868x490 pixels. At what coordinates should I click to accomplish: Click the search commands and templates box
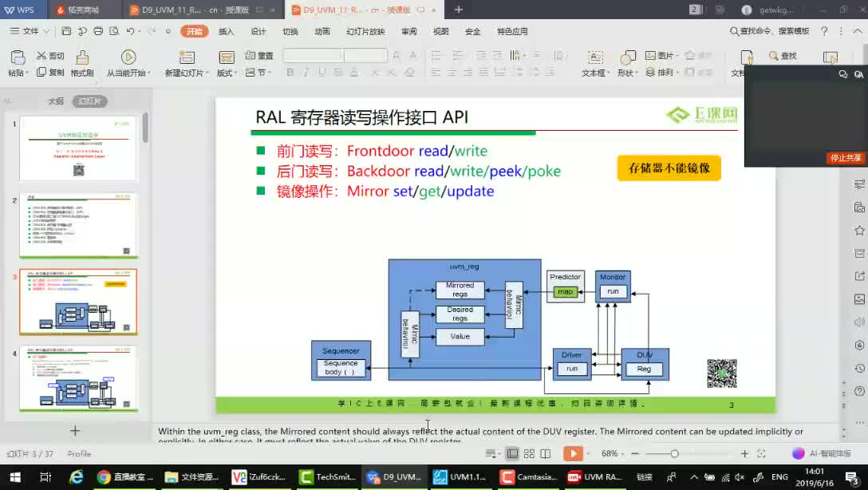(x=769, y=31)
